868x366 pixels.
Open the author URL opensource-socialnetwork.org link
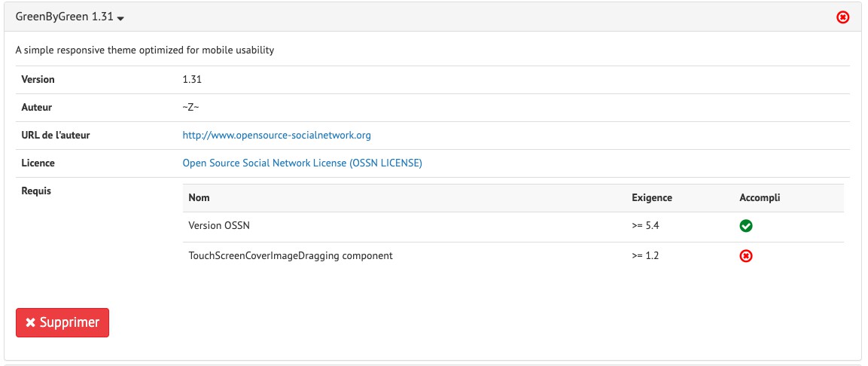tap(276, 136)
